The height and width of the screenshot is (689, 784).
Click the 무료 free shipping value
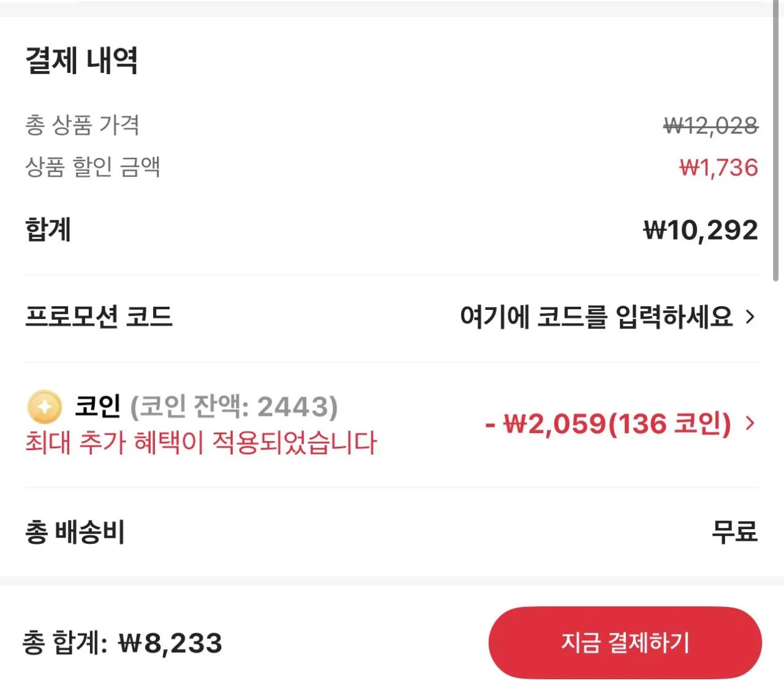pos(734,532)
